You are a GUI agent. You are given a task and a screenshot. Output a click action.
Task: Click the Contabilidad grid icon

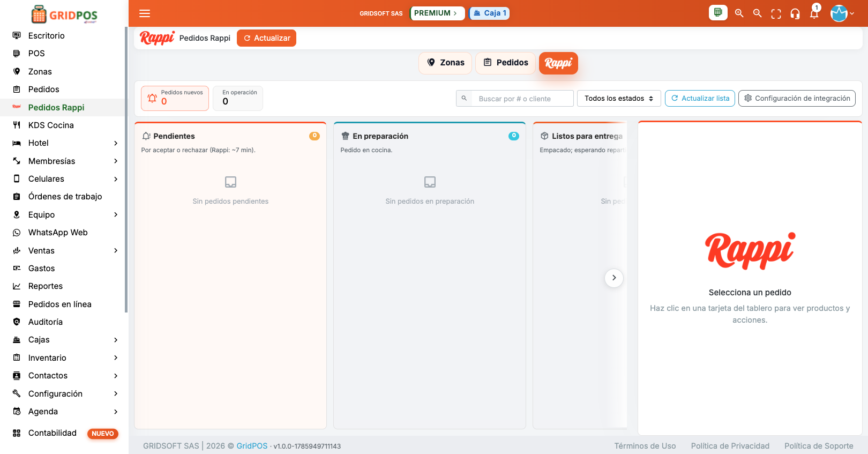point(17,433)
